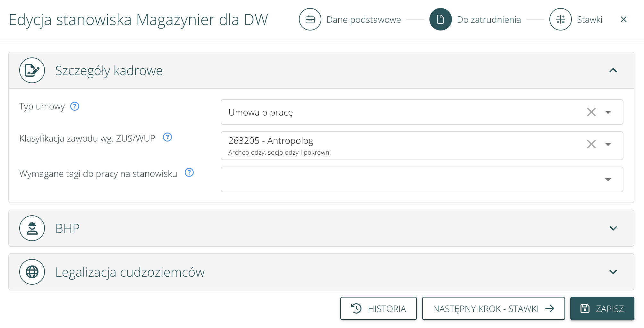This screenshot has width=644, height=328.
Task: Click help icon next to Wymagane tagi
Action: pos(189,173)
